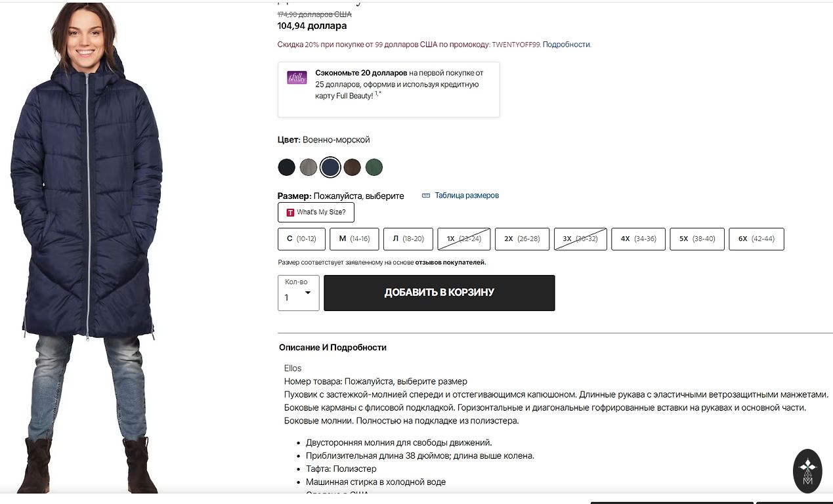
Task: Choose the gray color swatch
Action: pos(309,167)
